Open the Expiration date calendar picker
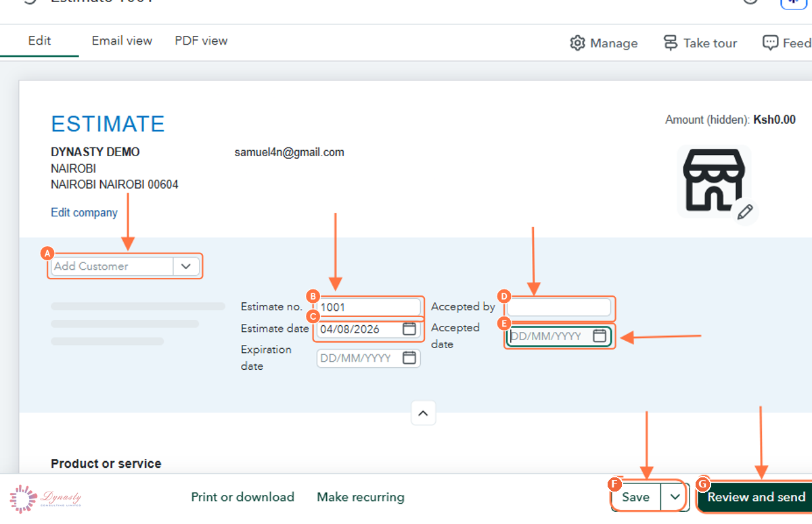Screen dimensions: 812x524 pos(409,358)
